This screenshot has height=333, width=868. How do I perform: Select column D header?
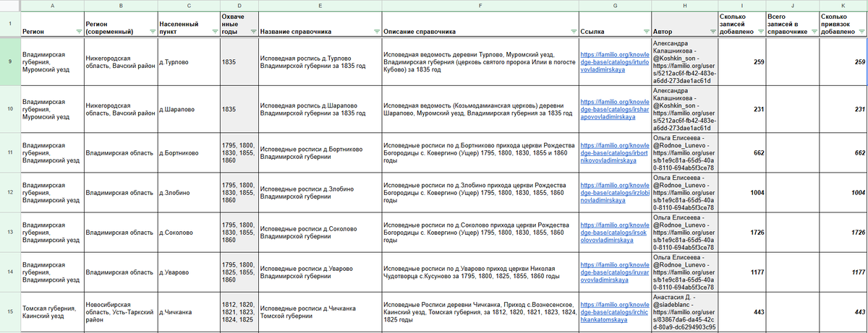coord(238,5)
